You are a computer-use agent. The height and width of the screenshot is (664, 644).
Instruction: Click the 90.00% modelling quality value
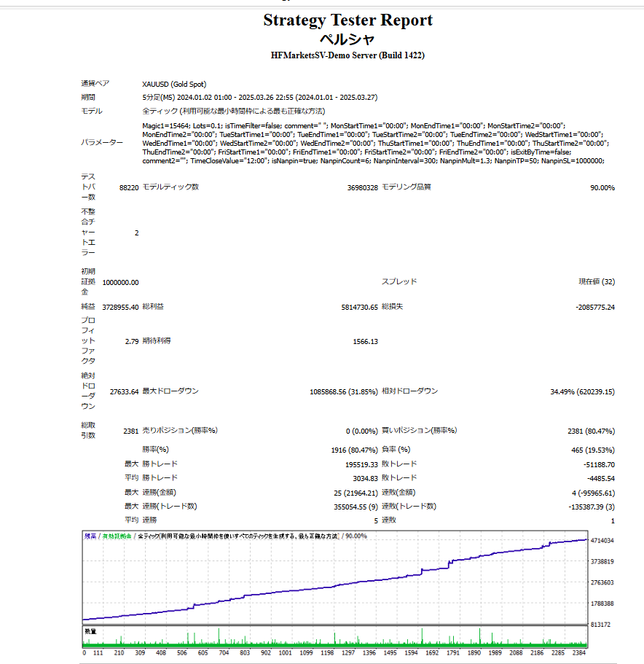coord(602,187)
